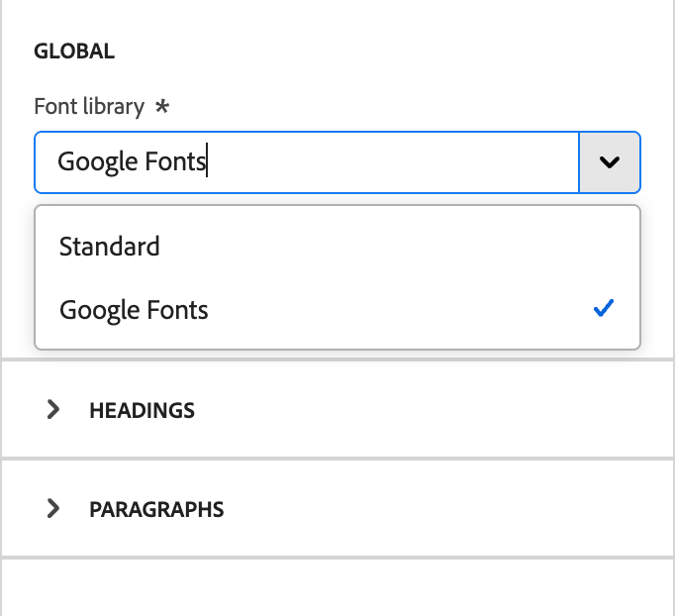Viewport: 675px width, 616px height.
Task: Click the Font library dropdown chevron button
Action: [610, 161]
